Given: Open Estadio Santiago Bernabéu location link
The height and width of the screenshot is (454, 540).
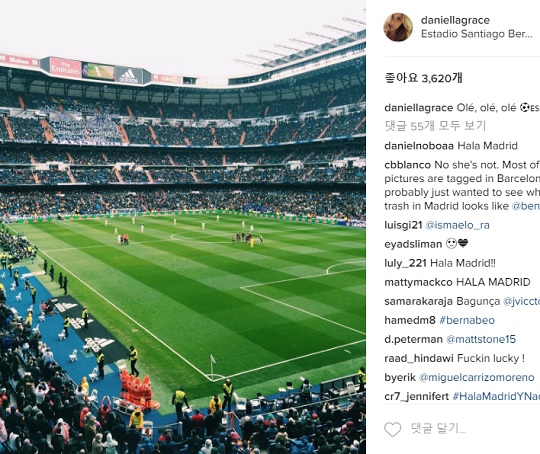Looking at the screenshot, I should coord(477,34).
